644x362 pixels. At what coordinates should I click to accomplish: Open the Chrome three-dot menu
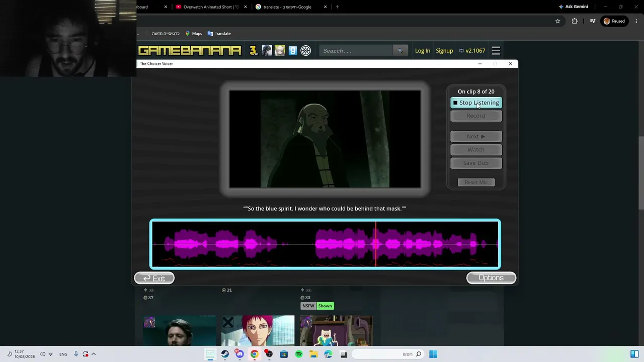(636, 21)
